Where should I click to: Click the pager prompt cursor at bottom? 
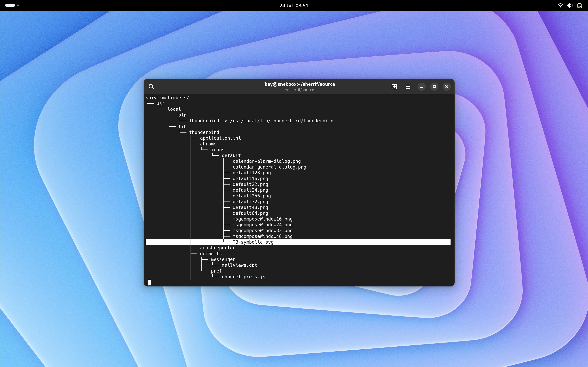coord(149,283)
